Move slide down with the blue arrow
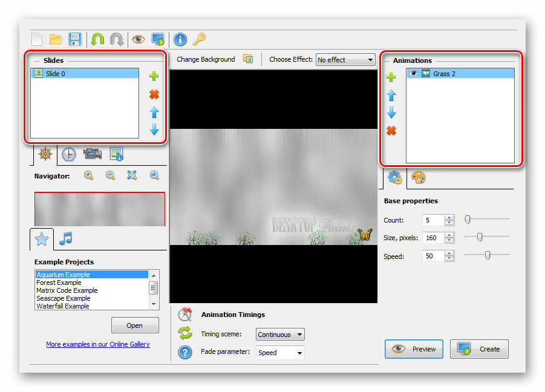The height and width of the screenshot is (392, 545). pyautogui.click(x=154, y=129)
